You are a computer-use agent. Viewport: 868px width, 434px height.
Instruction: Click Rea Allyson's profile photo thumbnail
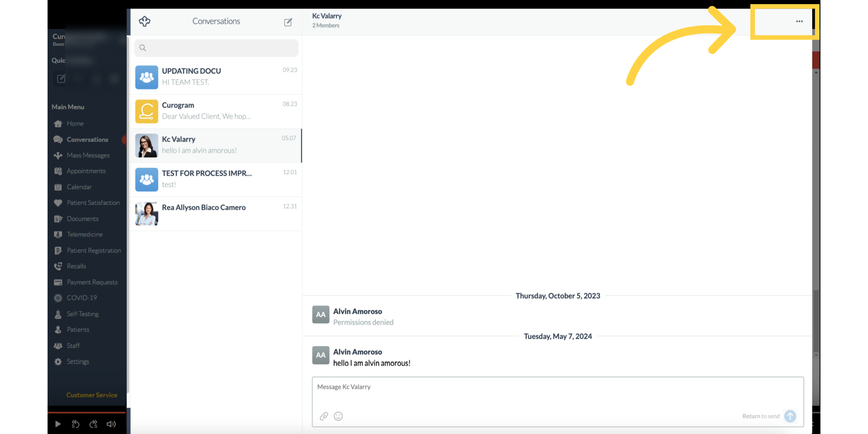click(x=147, y=214)
